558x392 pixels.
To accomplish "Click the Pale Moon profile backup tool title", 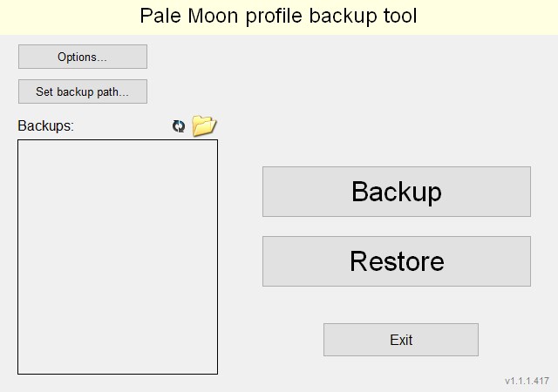I will coord(279,17).
